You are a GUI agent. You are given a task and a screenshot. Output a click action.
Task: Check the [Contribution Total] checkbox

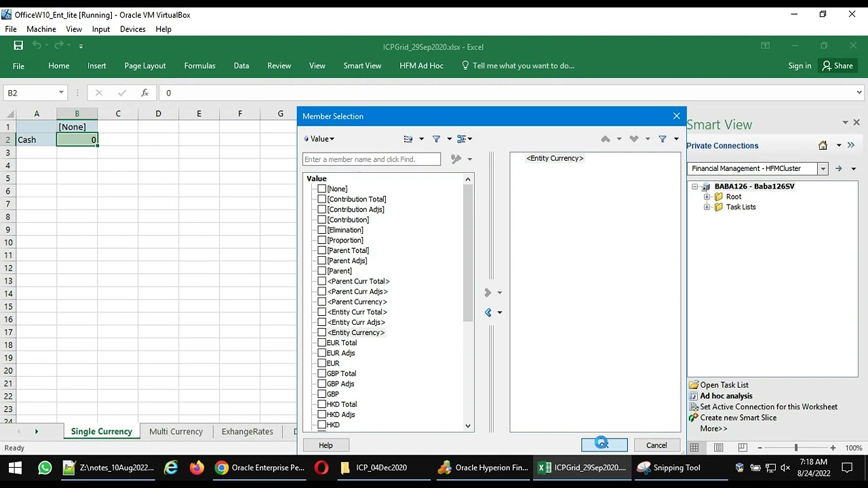click(322, 199)
